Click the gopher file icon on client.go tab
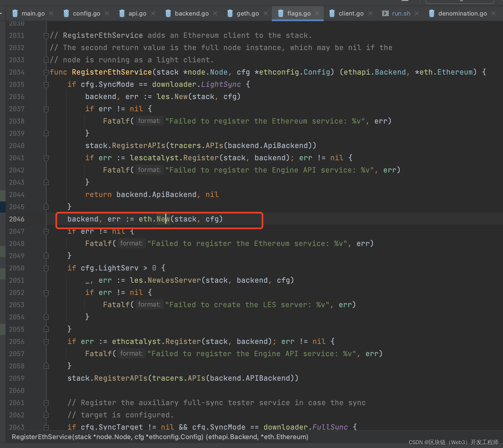This screenshot has width=503, height=448. (x=332, y=13)
